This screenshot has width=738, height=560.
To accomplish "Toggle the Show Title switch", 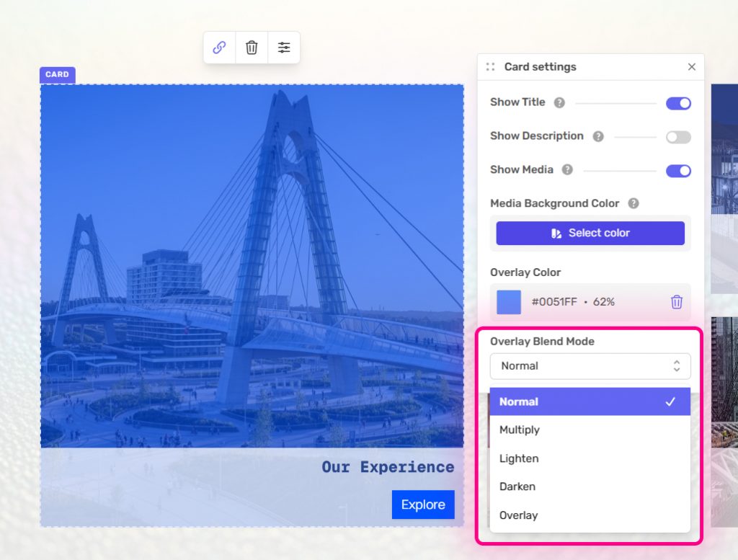I will click(677, 103).
